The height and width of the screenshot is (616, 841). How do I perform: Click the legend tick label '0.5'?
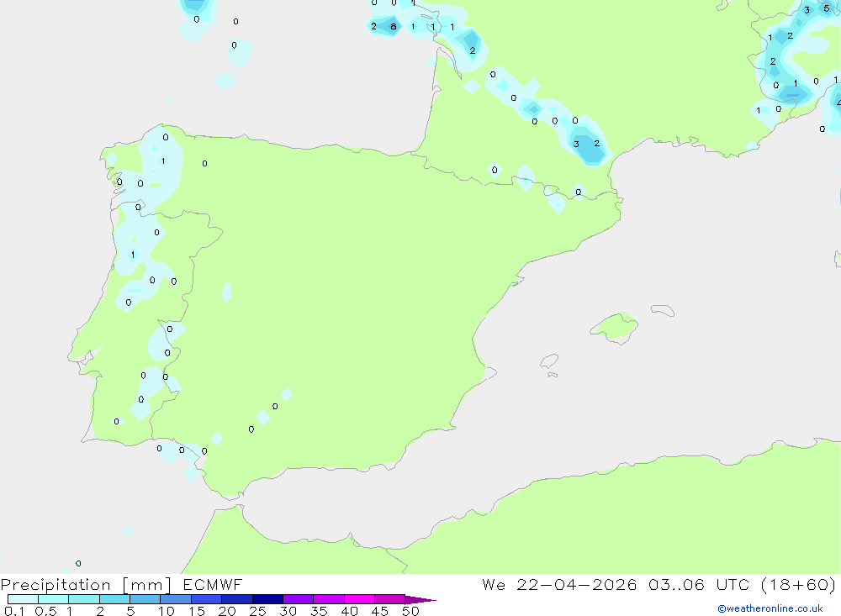coord(45,611)
